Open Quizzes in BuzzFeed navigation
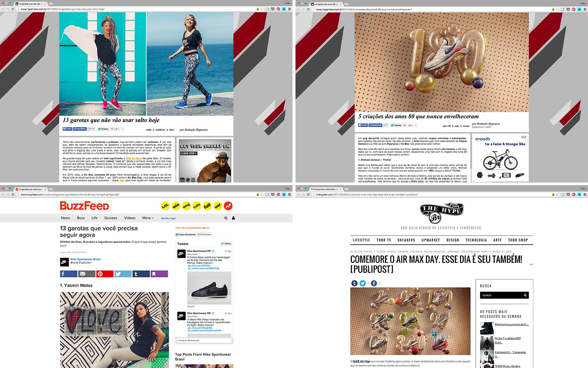The width and height of the screenshot is (588, 368). point(111,218)
